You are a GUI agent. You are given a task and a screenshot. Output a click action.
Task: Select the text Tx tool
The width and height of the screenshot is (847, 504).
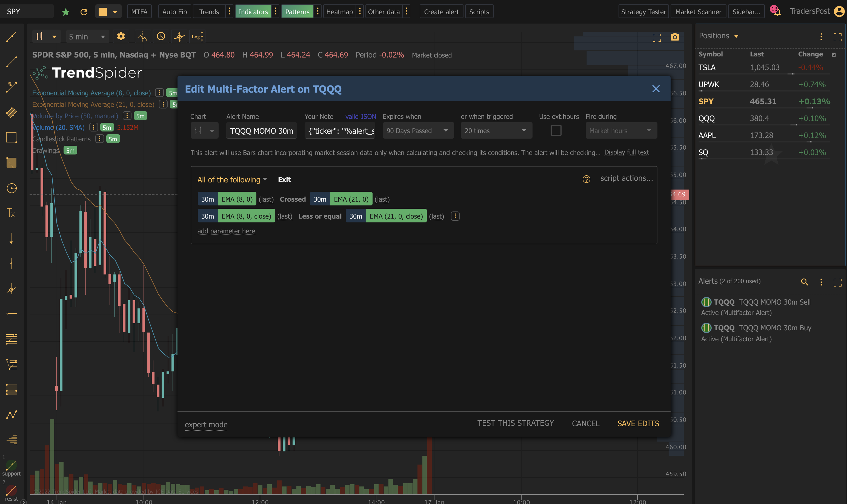coord(11,213)
